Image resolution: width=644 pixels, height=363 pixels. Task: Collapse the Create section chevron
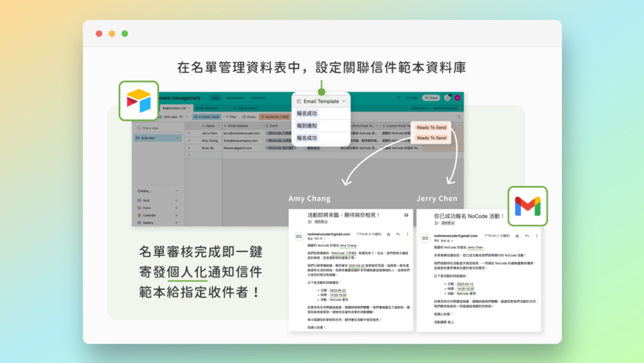click(177, 191)
